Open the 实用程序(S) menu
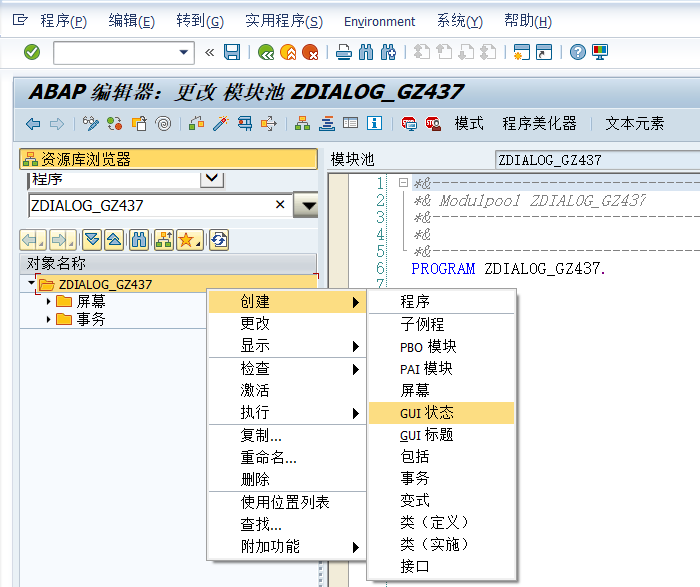700x587 pixels. pyautogui.click(x=284, y=21)
